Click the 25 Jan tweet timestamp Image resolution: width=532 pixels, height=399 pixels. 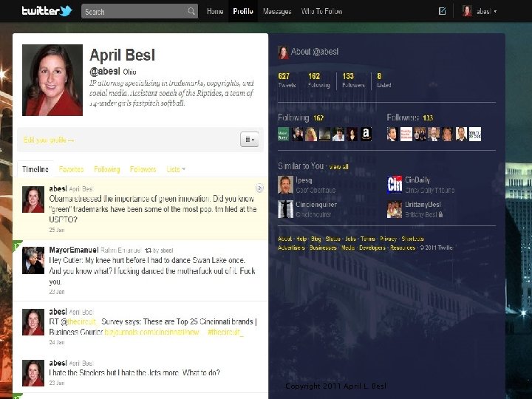[x=57, y=230]
